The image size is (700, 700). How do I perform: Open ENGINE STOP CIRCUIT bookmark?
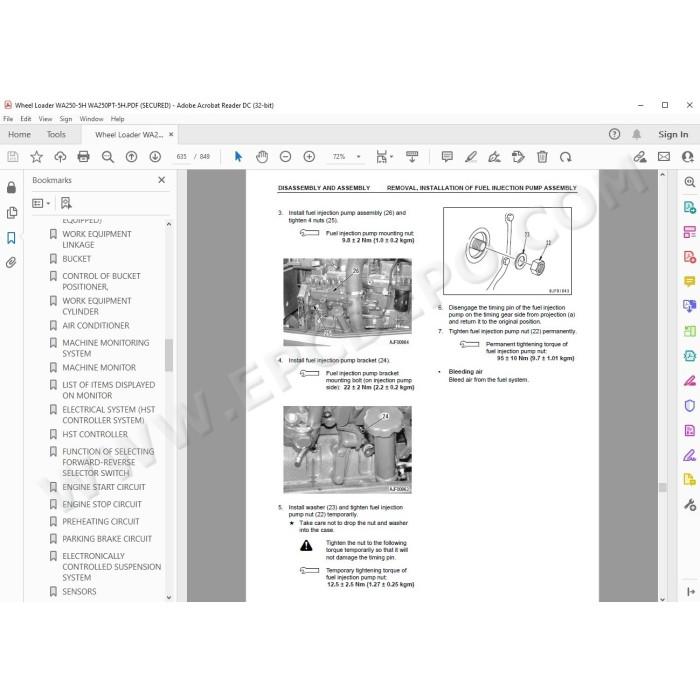coord(102,504)
